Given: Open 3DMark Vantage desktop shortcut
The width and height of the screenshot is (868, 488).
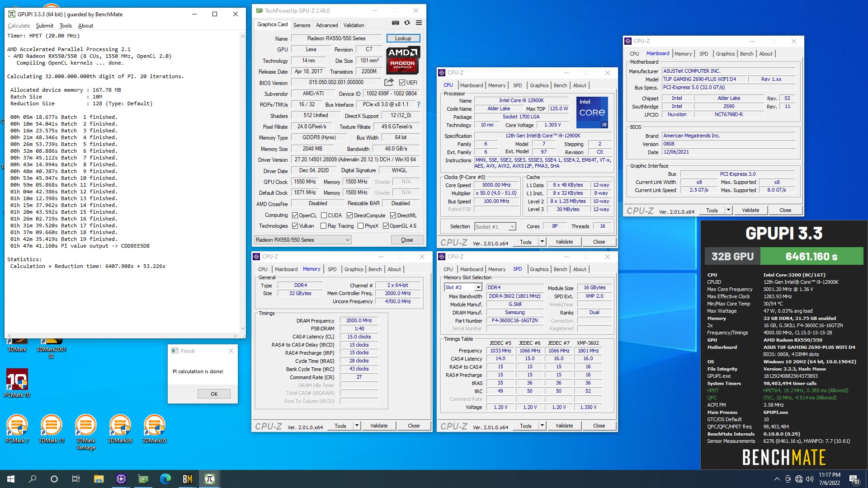Looking at the screenshot, I should click(x=86, y=432).
